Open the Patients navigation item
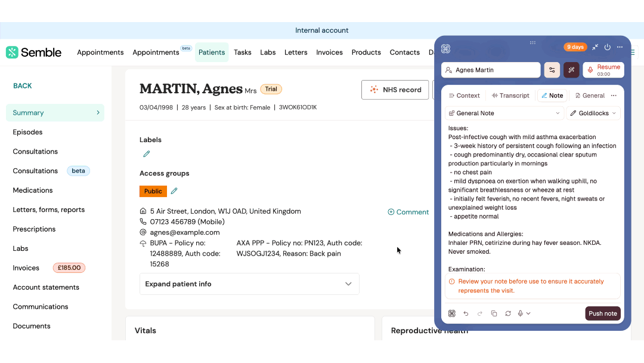644x363 pixels. tap(212, 52)
